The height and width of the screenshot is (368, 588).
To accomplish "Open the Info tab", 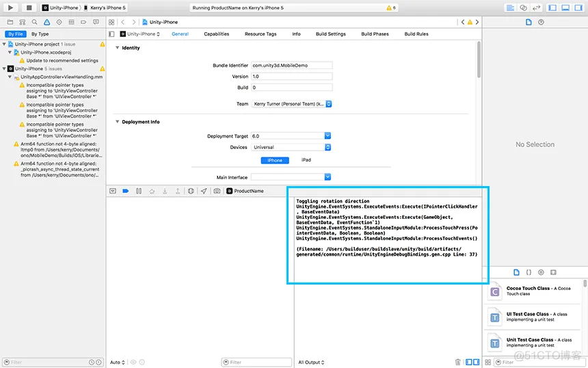I will tap(296, 34).
